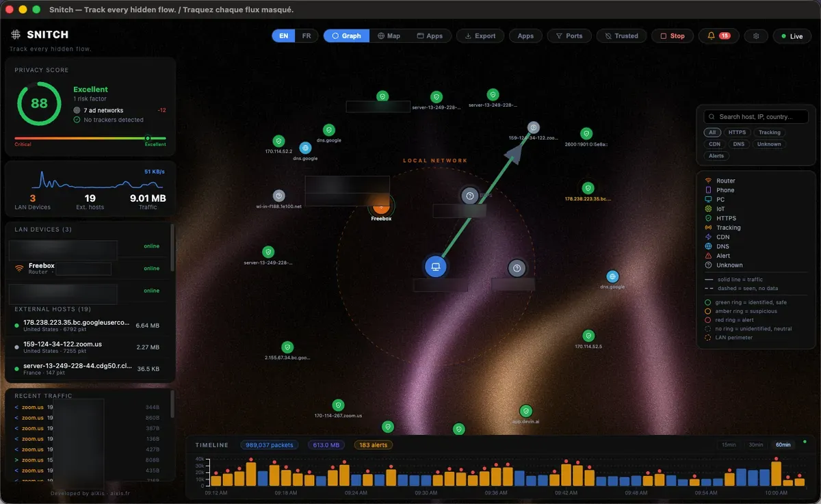Switch language to FR
The width and height of the screenshot is (821, 504).
[x=307, y=36]
